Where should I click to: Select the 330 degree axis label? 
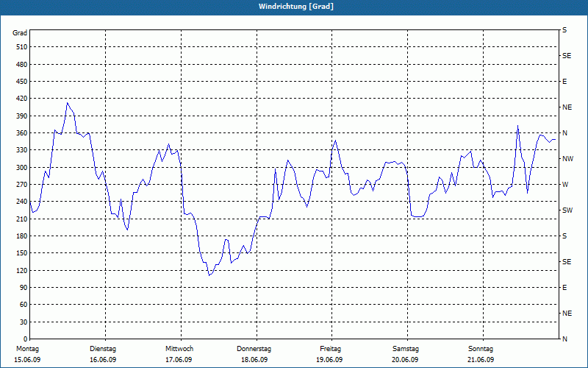click(x=21, y=150)
